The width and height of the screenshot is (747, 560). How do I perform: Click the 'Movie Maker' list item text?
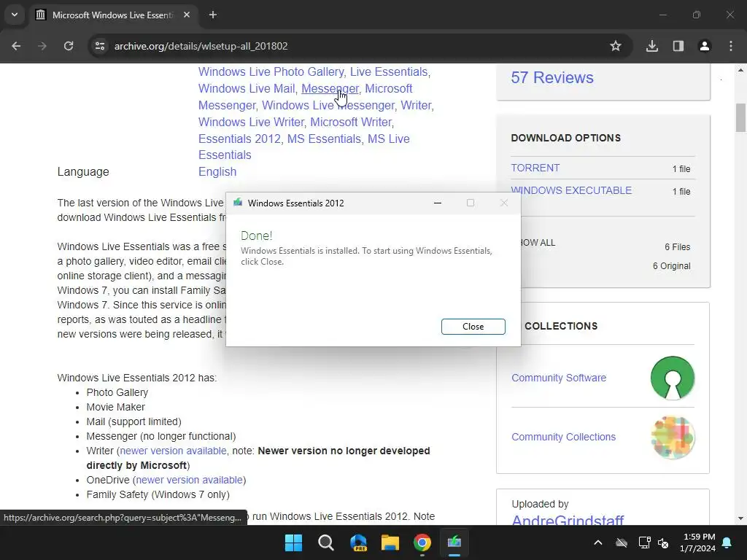coord(116,407)
